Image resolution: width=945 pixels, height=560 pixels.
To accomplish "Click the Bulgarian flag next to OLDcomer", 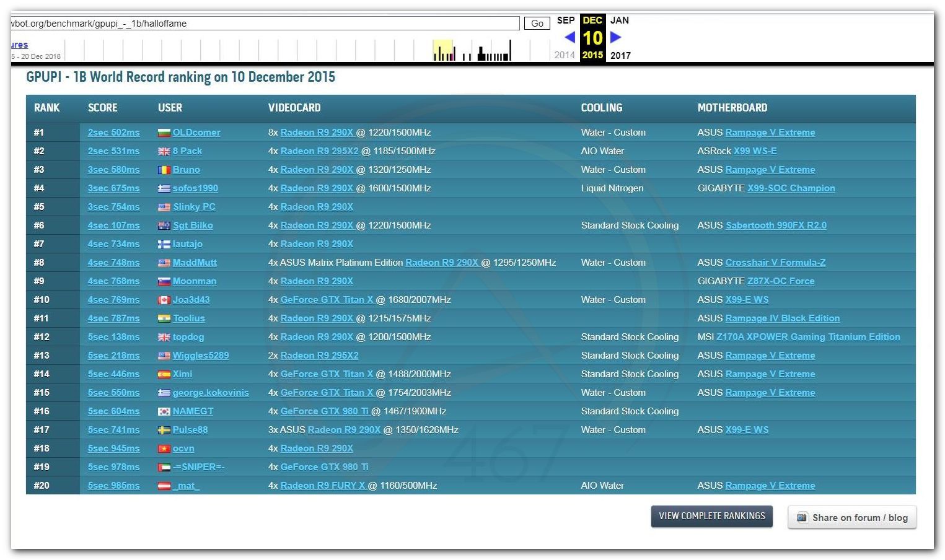I will [164, 133].
